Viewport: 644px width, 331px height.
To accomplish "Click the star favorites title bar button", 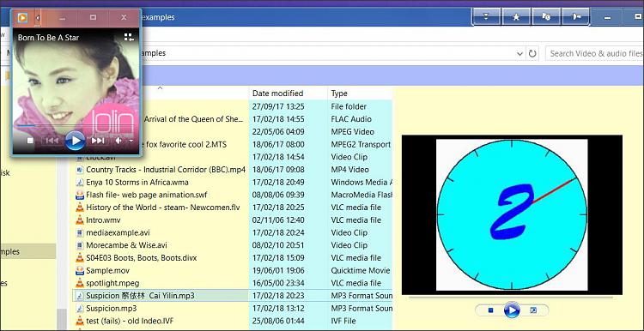I will (x=516, y=17).
